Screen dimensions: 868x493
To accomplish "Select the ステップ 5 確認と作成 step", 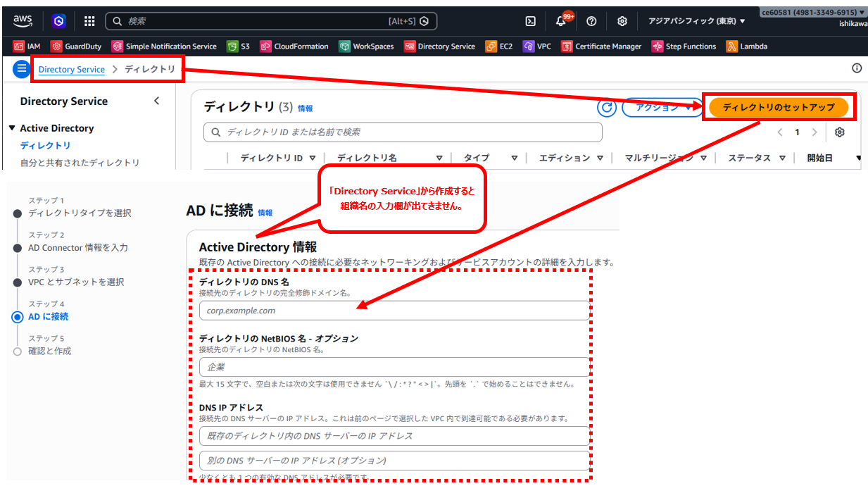I will 49,350.
